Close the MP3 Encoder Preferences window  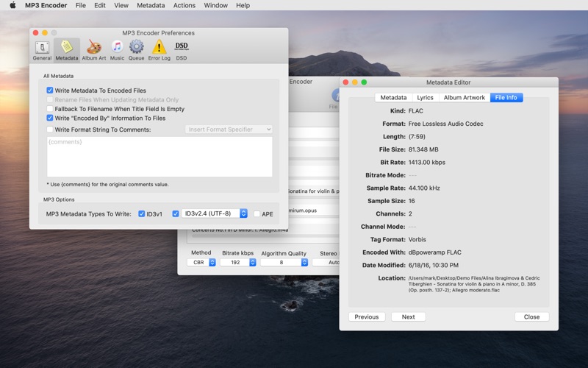point(35,32)
